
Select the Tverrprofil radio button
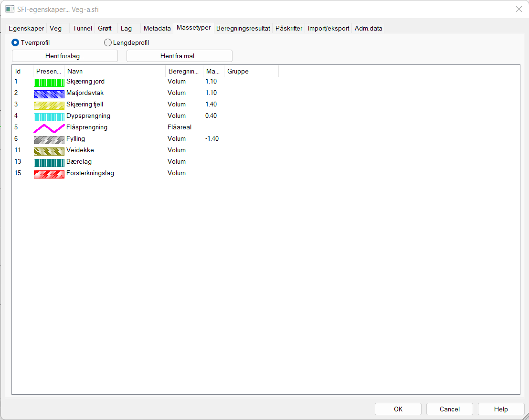click(15, 42)
